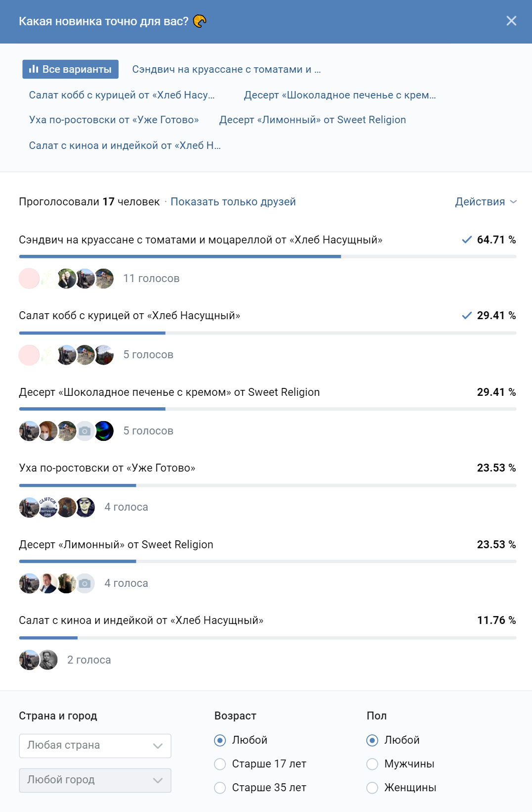Click the masked woman avatar under Шоколадное печенье
532x812 pixels.
pos(47,431)
